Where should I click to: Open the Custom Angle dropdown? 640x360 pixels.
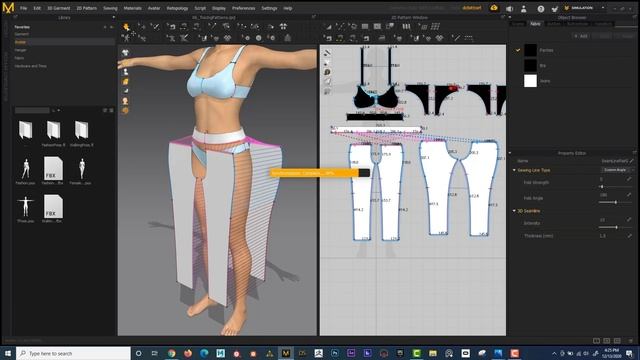(617, 170)
